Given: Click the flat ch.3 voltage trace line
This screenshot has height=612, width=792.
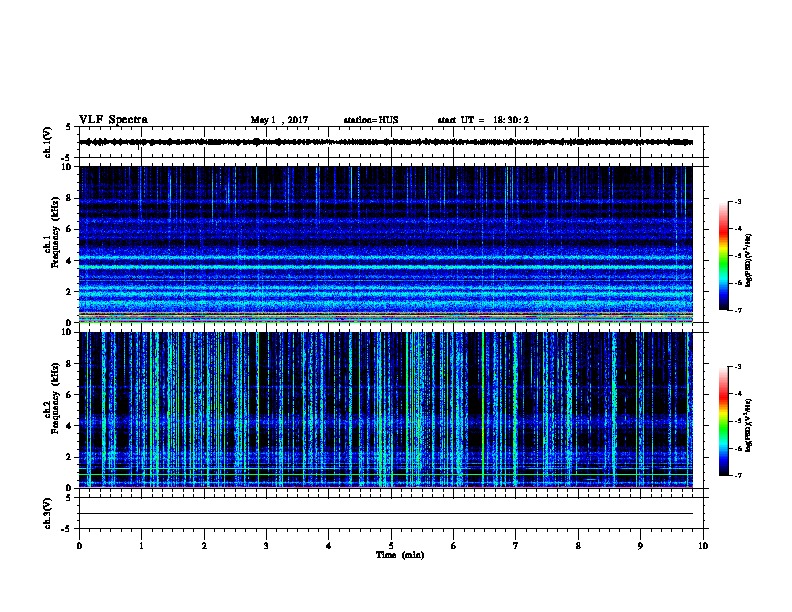Looking at the screenshot, I should (386, 514).
